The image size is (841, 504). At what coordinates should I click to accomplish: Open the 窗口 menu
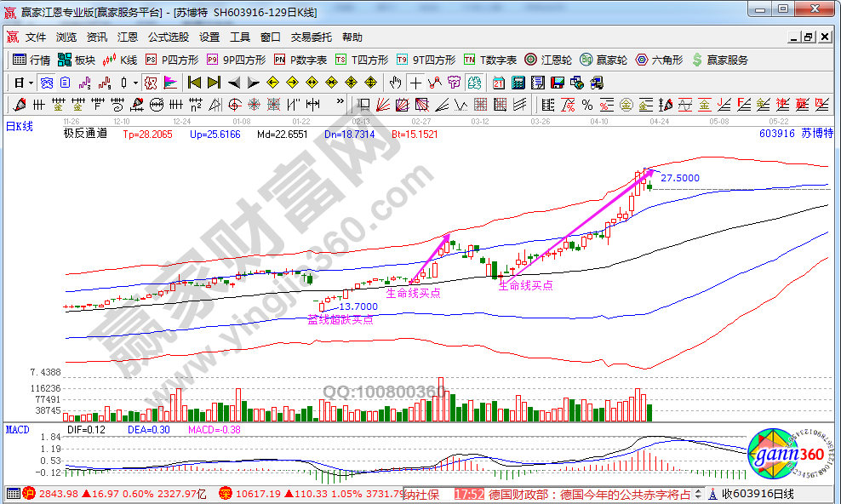coord(271,37)
